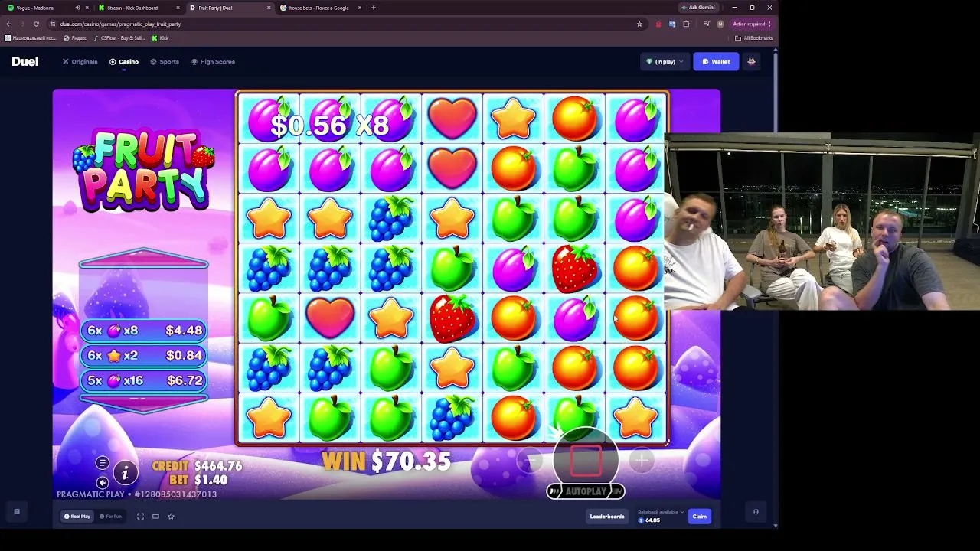Image resolution: width=980 pixels, height=551 pixels.
Task: View site information icon in the address bar
Action: tap(52, 24)
